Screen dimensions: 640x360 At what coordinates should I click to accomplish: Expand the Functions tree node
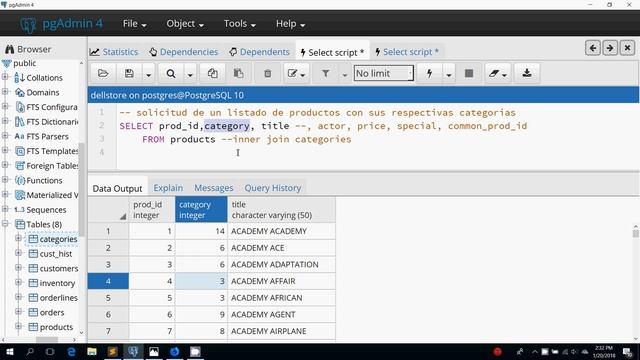5,180
